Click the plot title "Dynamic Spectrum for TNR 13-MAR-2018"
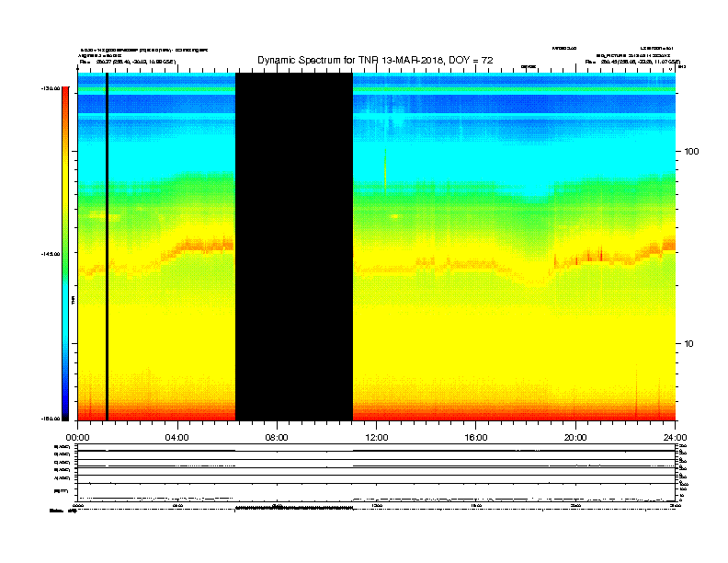The image size is (728, 563). (350, 61)
